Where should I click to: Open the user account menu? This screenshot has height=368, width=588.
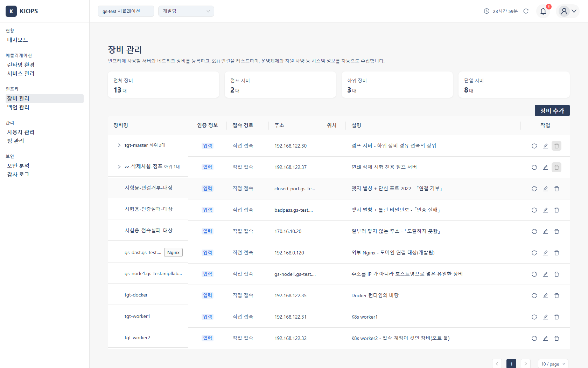(x=568, y=11)
